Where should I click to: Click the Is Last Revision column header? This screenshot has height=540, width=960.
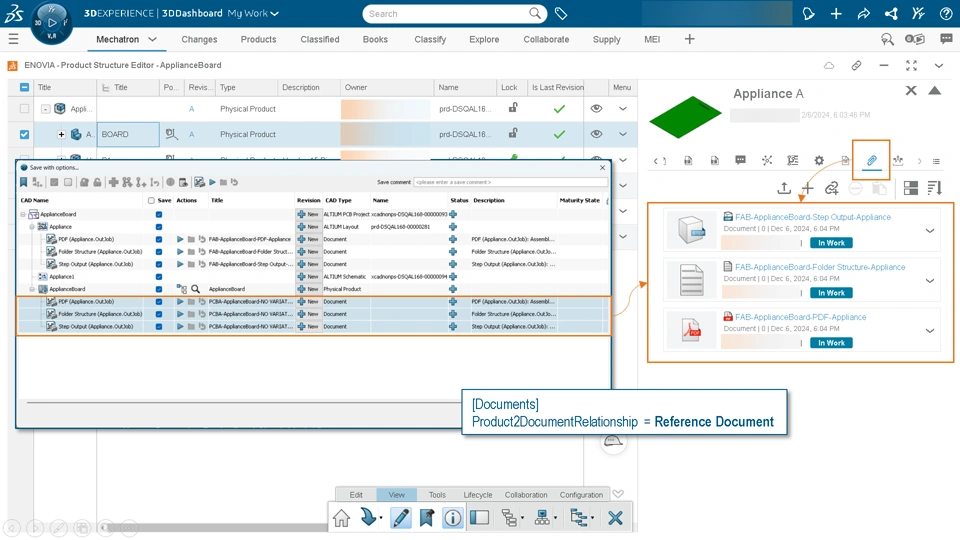pos(558,88)
